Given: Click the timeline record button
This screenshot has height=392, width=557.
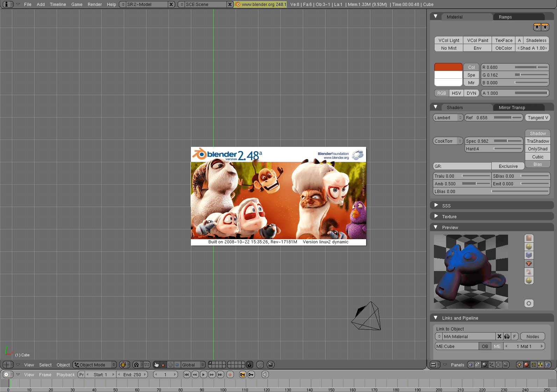Looking at the screenshot, I should [x=230, y=375].
